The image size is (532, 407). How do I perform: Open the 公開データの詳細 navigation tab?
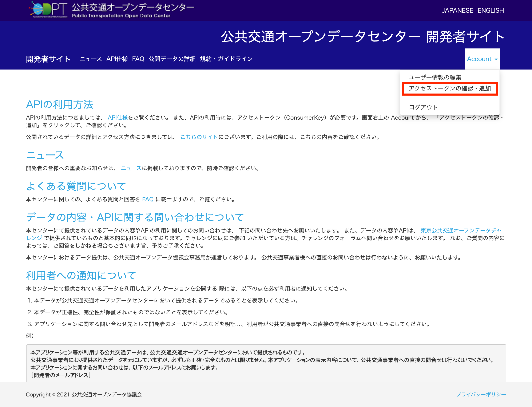click(x=172, y=58)
